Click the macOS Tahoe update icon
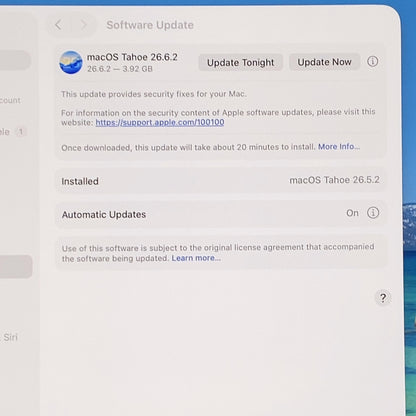The height and width of the screenshot is (416, 416). [x=71, y=62]
